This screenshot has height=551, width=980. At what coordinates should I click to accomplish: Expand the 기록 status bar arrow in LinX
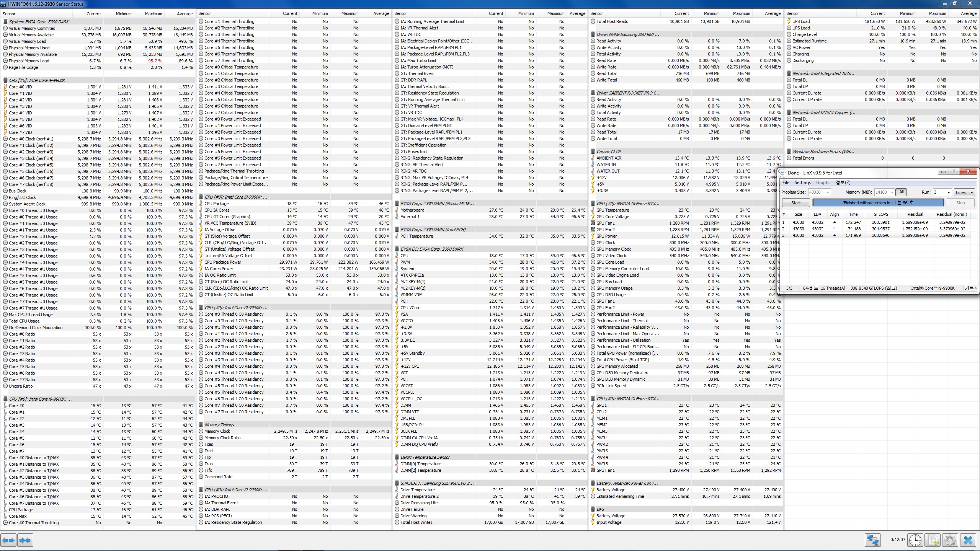click(x=976, y=288)
